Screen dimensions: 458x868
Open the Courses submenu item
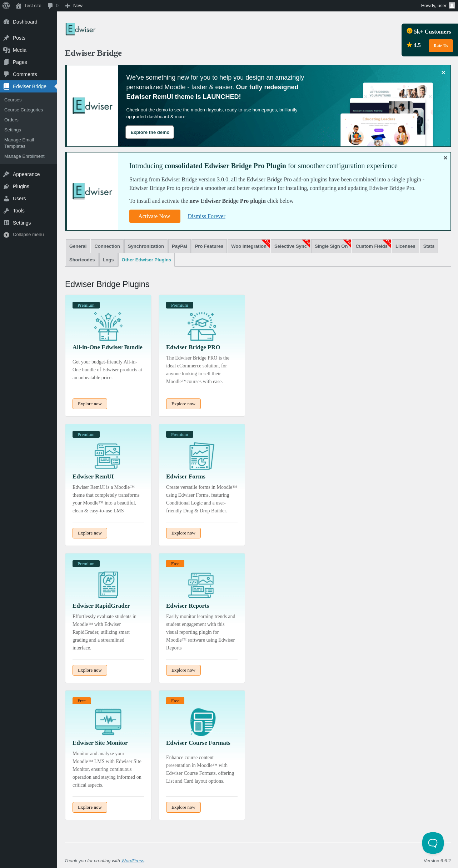tap(29, 100)
